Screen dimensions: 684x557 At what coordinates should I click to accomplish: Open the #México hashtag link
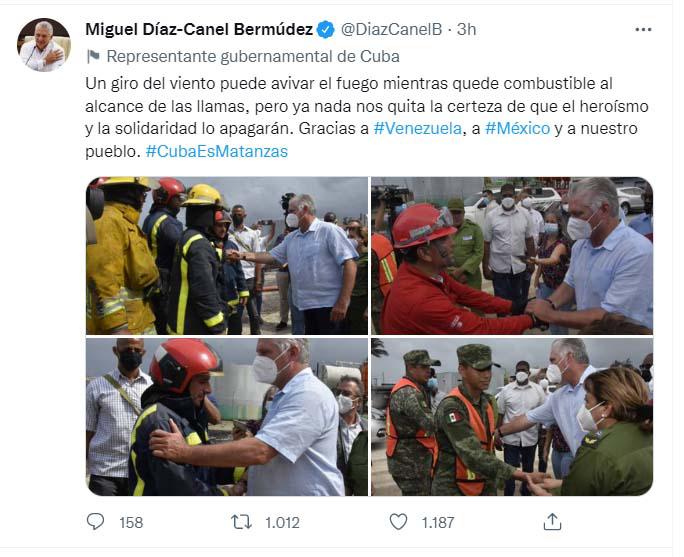(x=517, y=129)
